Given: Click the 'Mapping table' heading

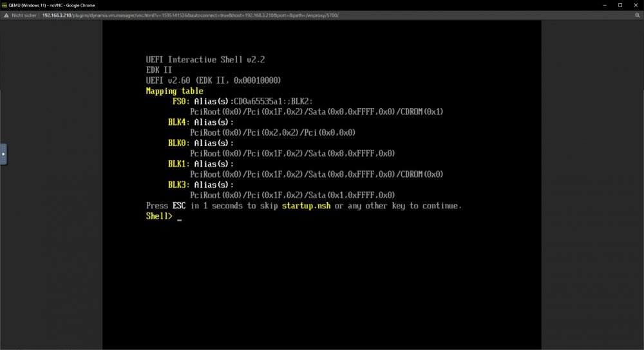Looking at the screenshot, I should click(175, 91).
